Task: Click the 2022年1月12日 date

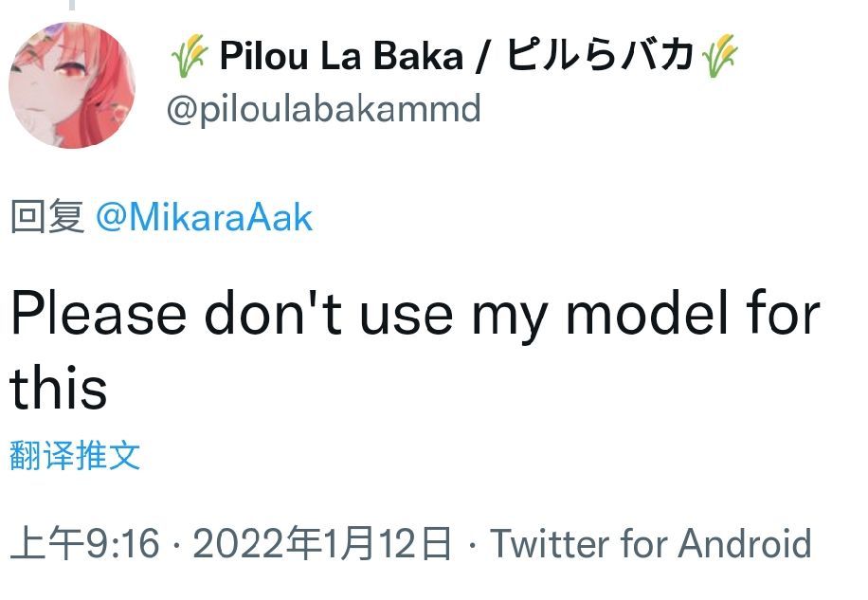Action: point(322,544)
